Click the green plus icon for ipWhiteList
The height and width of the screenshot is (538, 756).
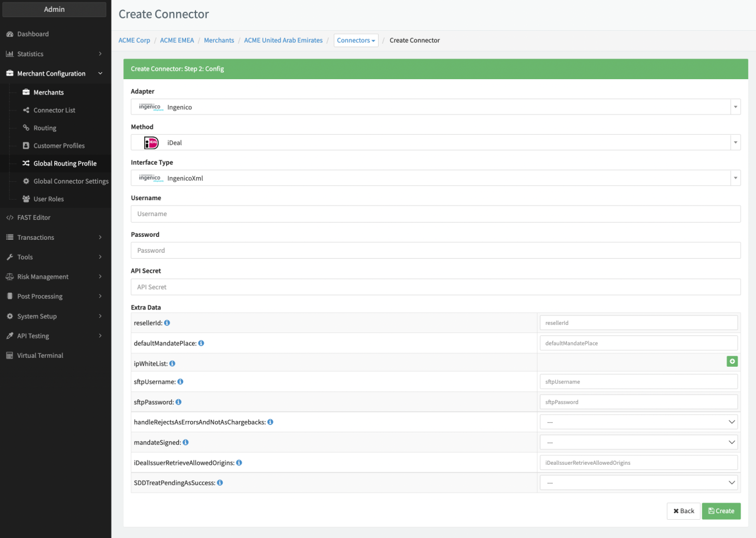732,361
